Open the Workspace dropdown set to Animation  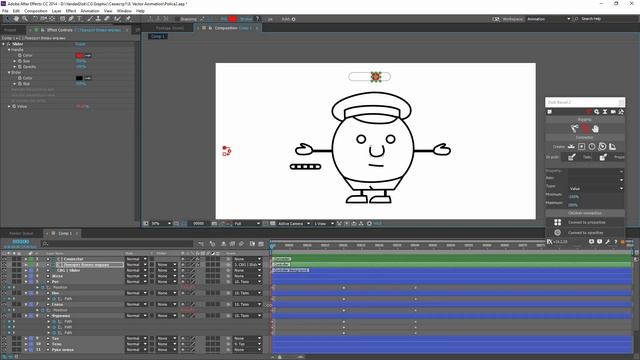click(x=548, y=19)
